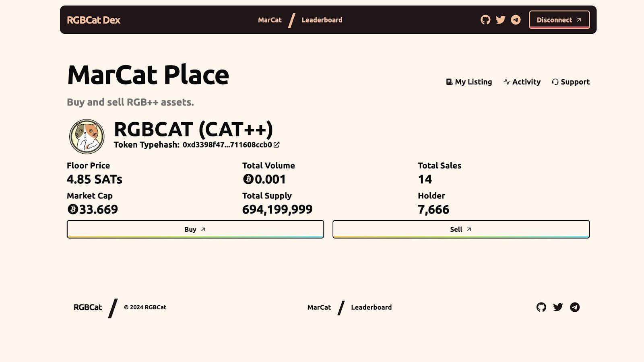The height and width of the screenshot is (362, 644).
Task: Go to Leaderboard in header navigation
Action: click(322, 20)
